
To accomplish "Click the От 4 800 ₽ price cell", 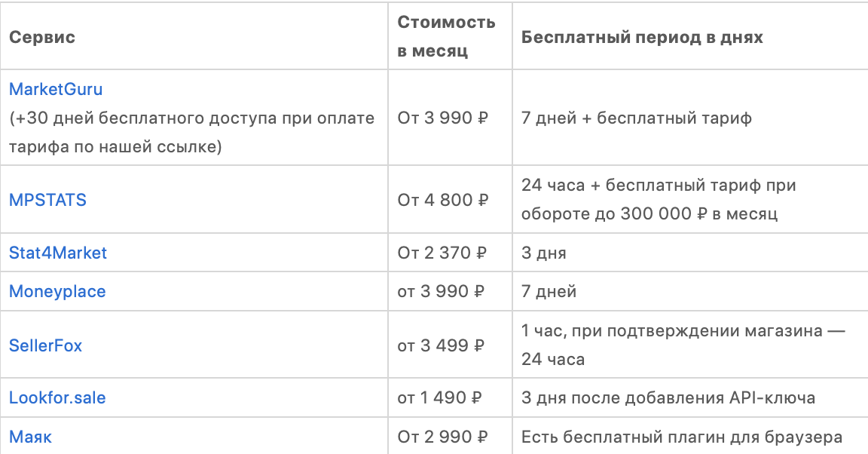I will pyautogui.click(x=443, y=200).
